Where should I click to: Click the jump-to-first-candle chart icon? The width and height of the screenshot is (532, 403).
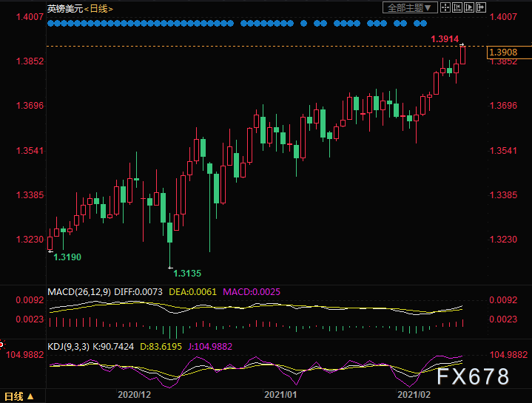(457, 7)
